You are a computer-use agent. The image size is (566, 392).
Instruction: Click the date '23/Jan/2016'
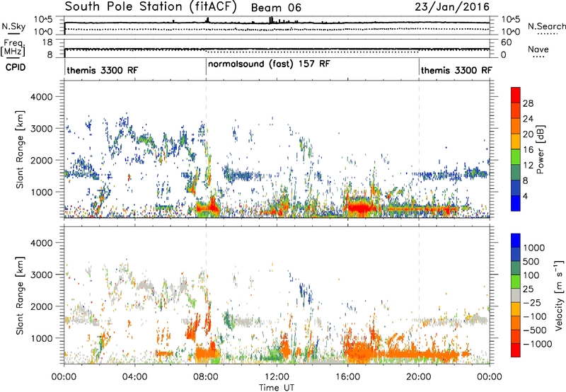(452, 7)
